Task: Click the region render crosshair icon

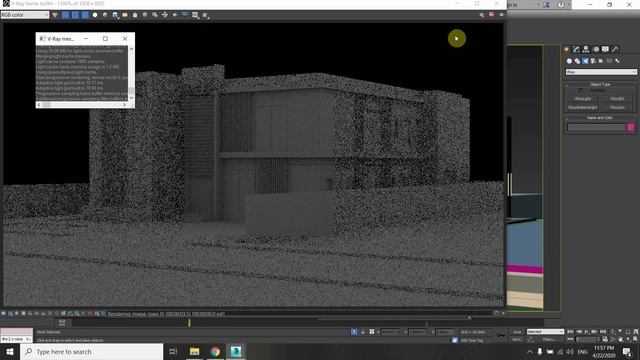Action: click(x=165, y=15)
